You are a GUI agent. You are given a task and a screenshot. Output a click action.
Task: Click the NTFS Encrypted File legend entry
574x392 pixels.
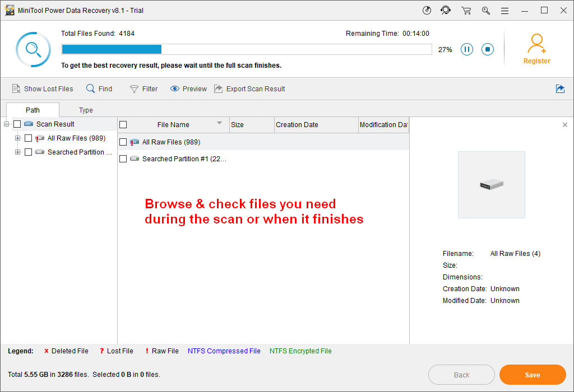(x=300, y=351)
